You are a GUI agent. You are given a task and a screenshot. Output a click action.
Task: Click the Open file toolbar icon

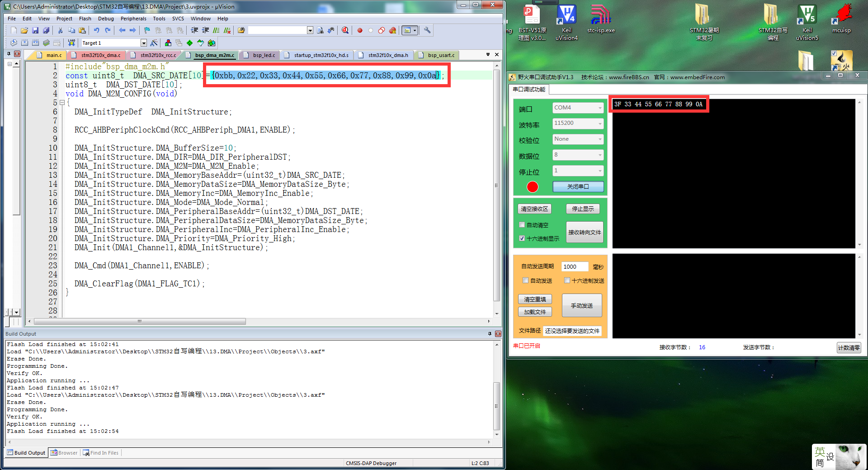pyautogui.click(x=24, y=30)
